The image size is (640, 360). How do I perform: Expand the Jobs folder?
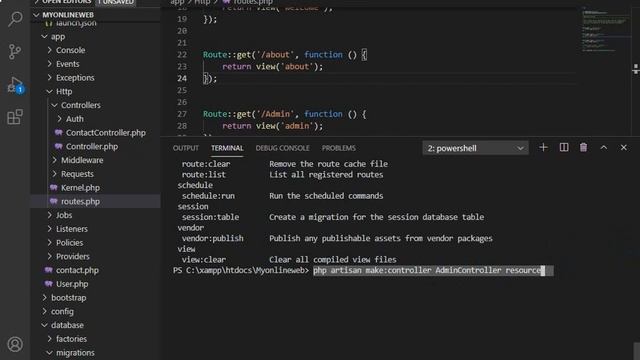(64, 215)
